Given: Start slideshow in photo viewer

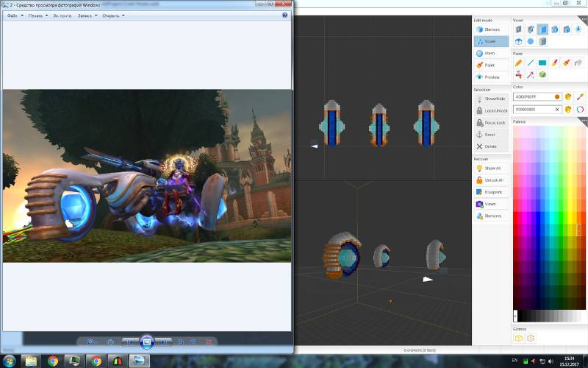Looking at the screenshot, I should [x=147, y=342].
